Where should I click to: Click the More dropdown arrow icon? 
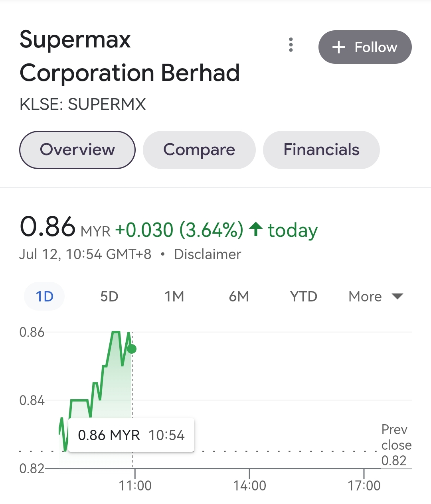(397, 296)
